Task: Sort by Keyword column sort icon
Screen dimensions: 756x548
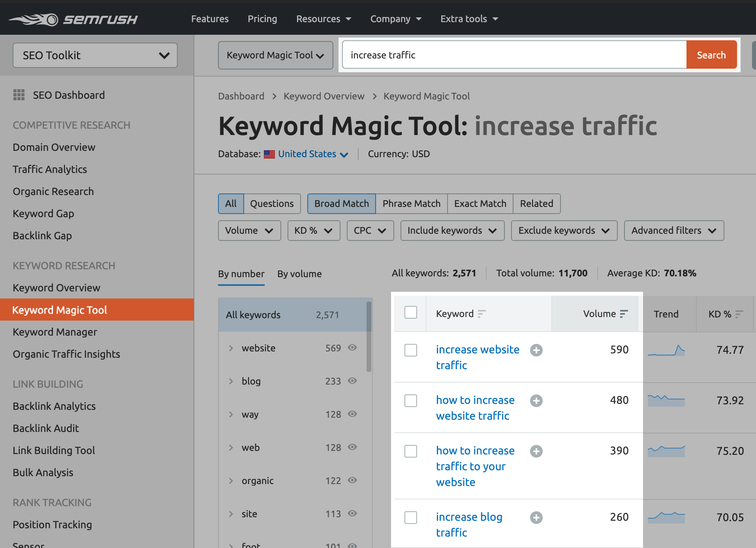Action: tap(481, 314)
